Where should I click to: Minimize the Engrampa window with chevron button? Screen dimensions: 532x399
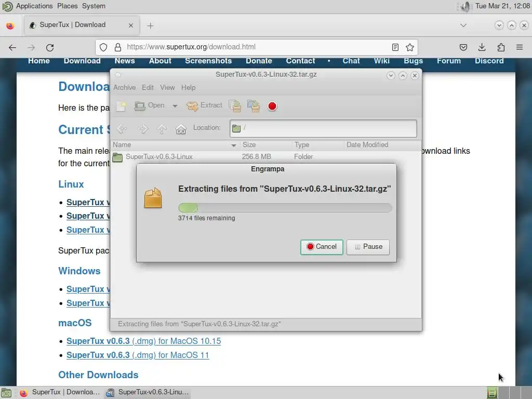391,75
